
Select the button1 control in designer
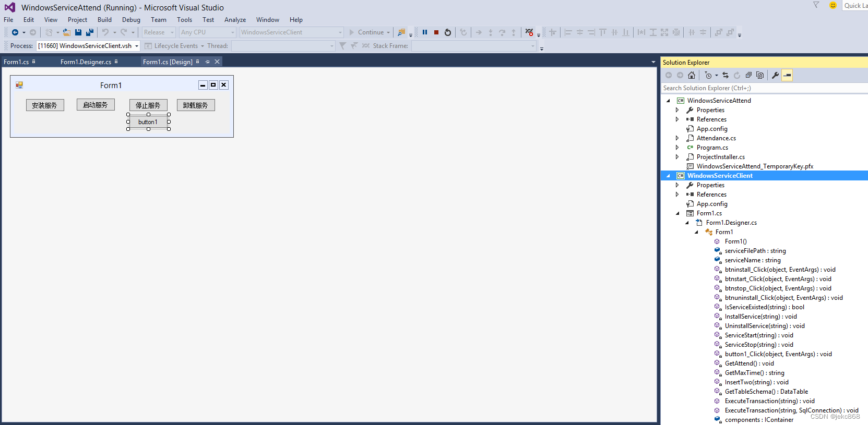pyautogui.click(x=148, y=122)
